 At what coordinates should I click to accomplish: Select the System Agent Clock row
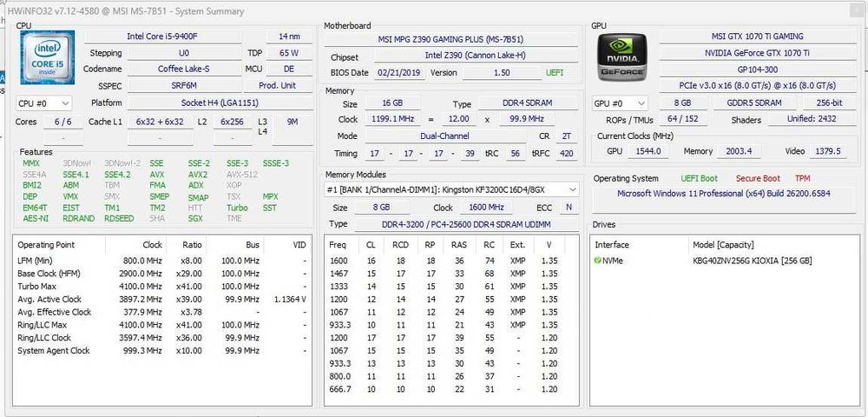(161, 351)
